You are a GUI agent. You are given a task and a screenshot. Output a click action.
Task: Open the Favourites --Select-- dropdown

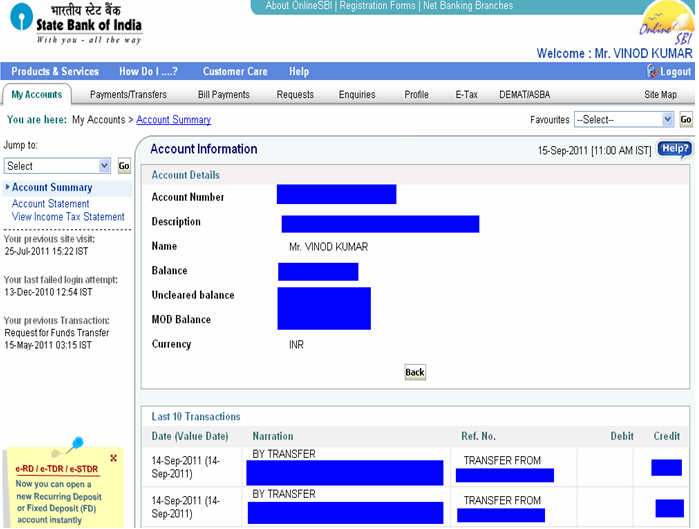[x=623, y=119]
